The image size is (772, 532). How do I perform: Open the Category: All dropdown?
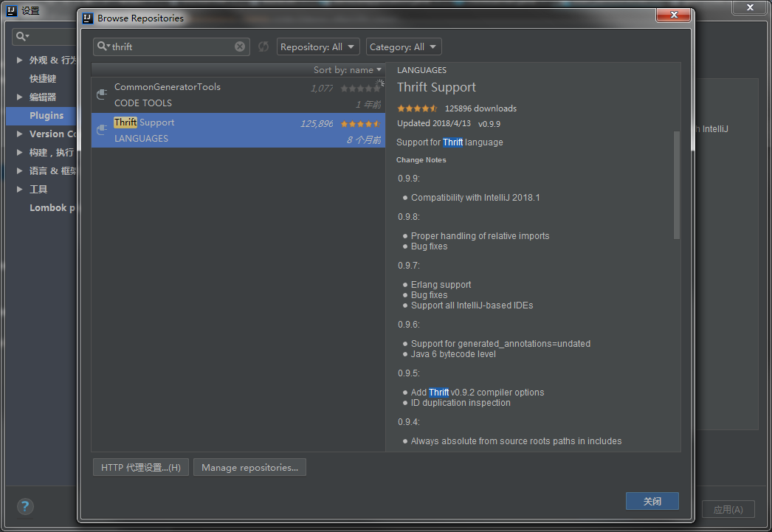tap(404, 46)
